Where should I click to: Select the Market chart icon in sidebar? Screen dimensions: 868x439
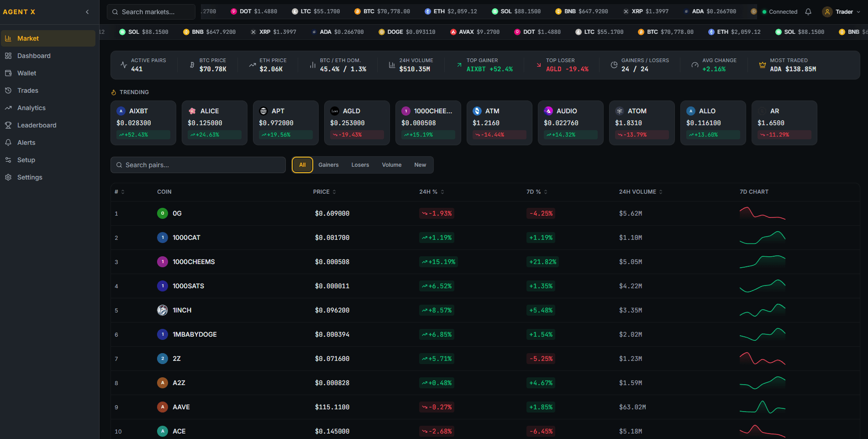click(x=9, y=38)
